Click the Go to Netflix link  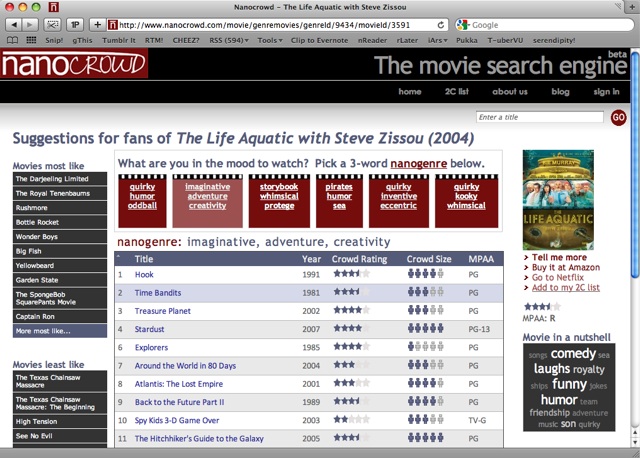point(558,278)
